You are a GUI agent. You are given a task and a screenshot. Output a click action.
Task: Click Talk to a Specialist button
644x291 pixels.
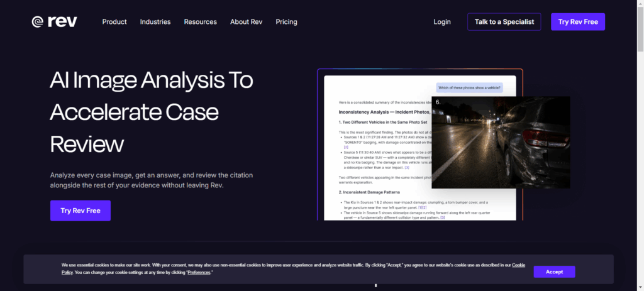(x=504, y=22)
